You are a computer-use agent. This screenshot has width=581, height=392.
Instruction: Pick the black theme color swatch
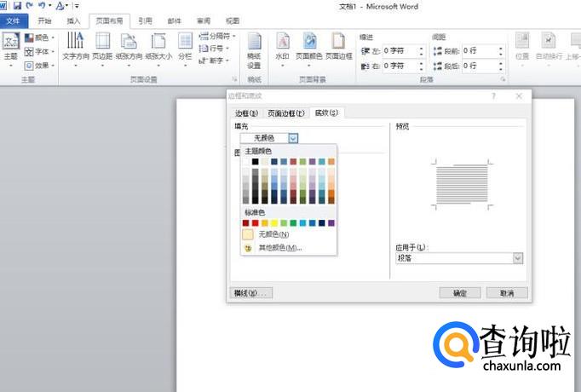(x=256, y=162)
